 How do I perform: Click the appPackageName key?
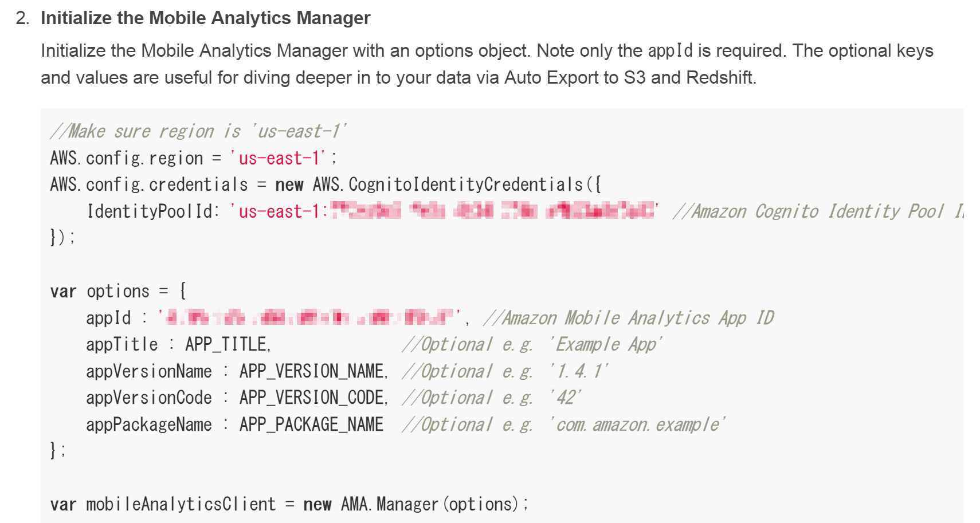[148, 424]
